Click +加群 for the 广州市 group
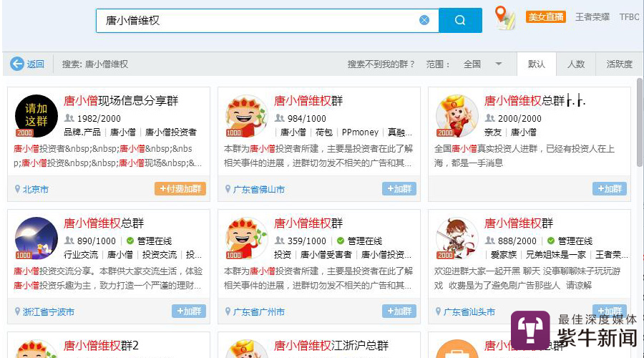This screenshot has width=644, height=358. point(399,311)
